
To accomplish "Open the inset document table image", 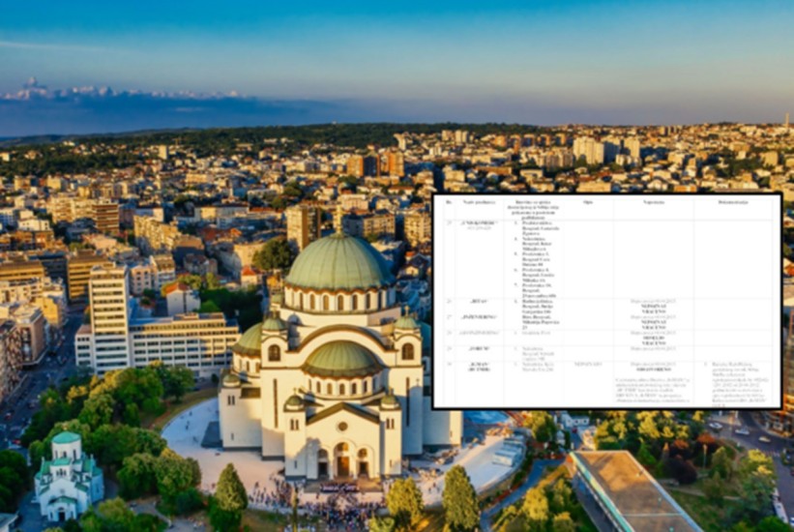I will pyautogui.click(x=606, y=301).
